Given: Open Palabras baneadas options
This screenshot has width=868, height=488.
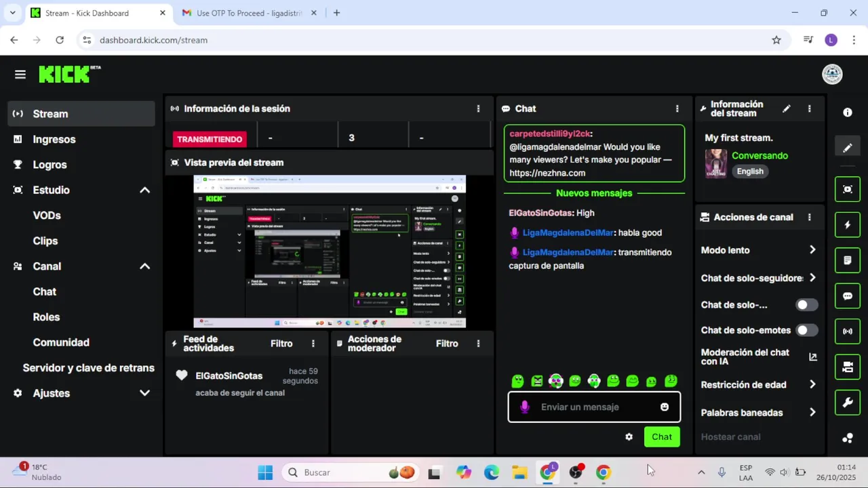Looking at the screenshot, I should point(759,413).
